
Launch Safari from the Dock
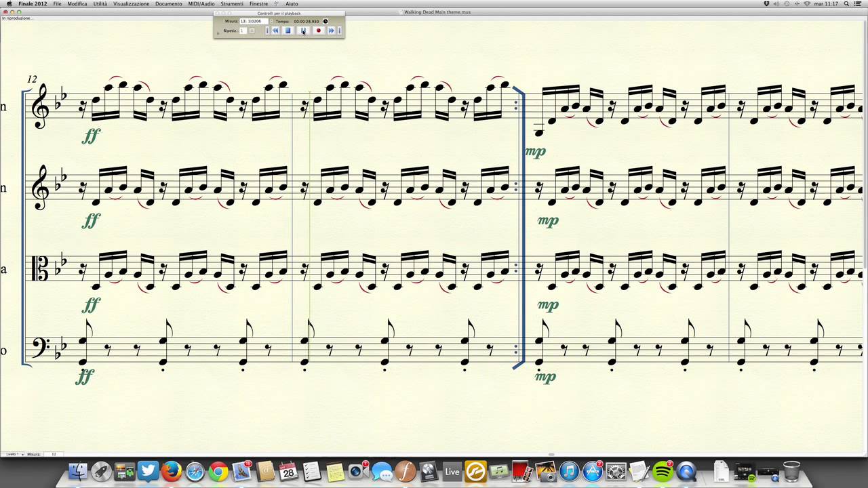195,472
